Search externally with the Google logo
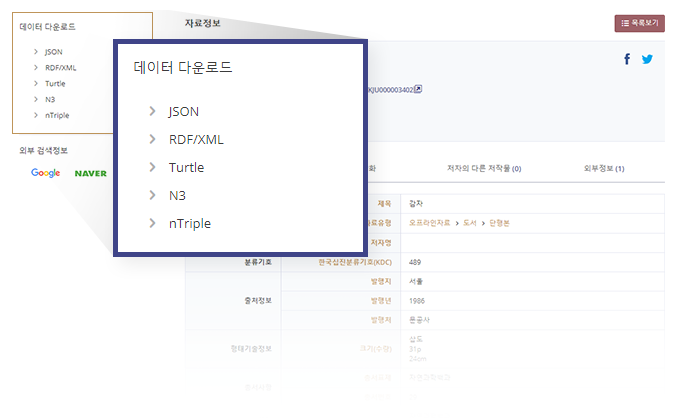Screen dimensions: 684x418 [x=46, y=173]
